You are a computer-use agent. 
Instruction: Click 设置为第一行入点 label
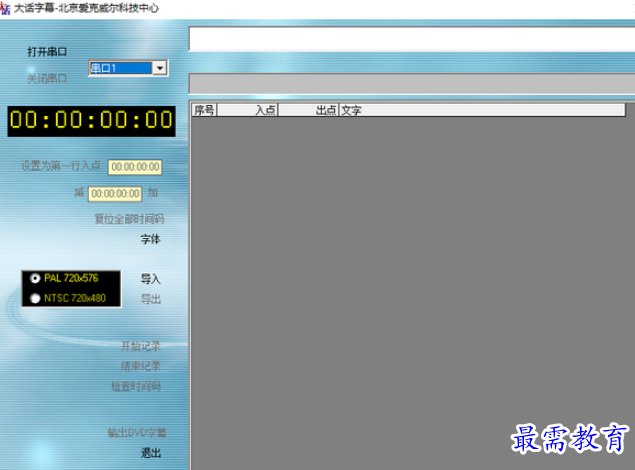[61, 166]
